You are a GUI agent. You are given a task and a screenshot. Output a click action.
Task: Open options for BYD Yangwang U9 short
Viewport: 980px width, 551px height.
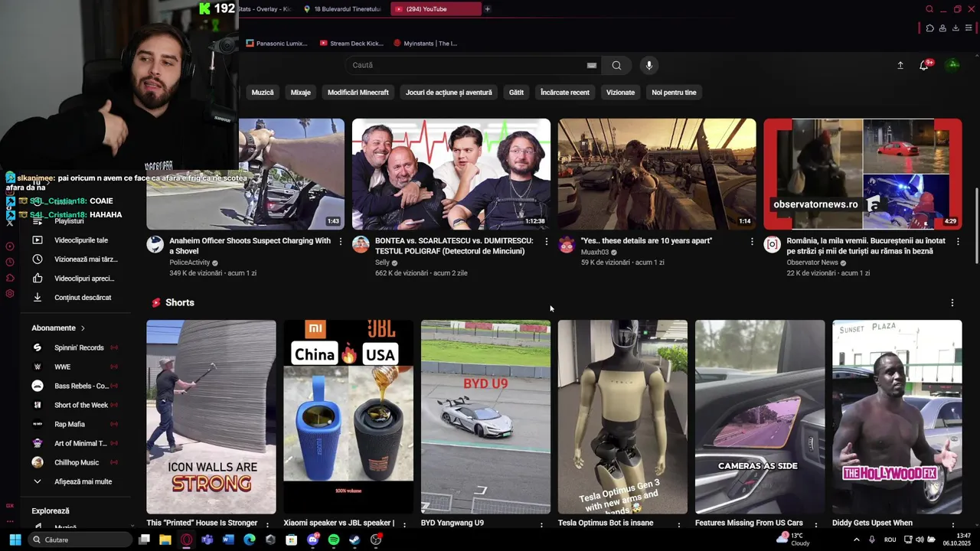coord(541,525)
